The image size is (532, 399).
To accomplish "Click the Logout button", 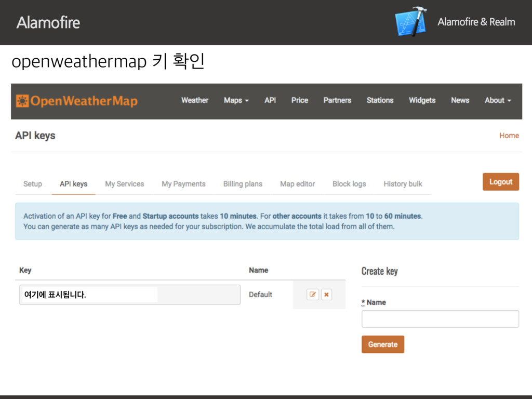I will (501, 182).
